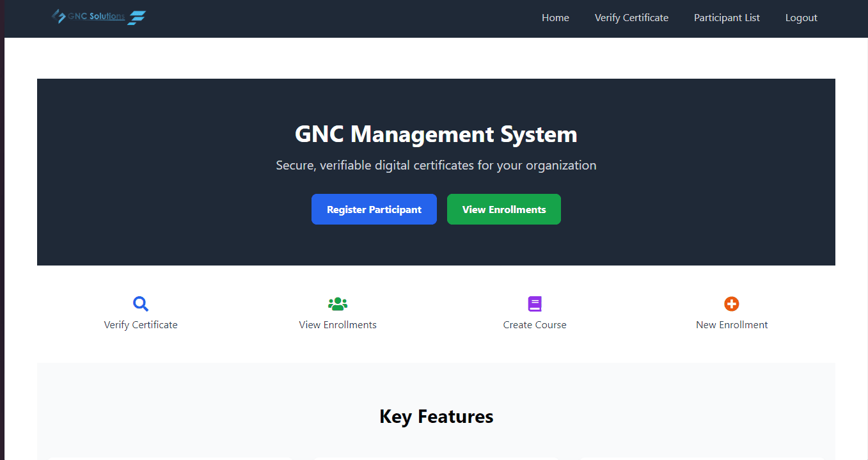Click the GNC Management System heading

(436, 134)
